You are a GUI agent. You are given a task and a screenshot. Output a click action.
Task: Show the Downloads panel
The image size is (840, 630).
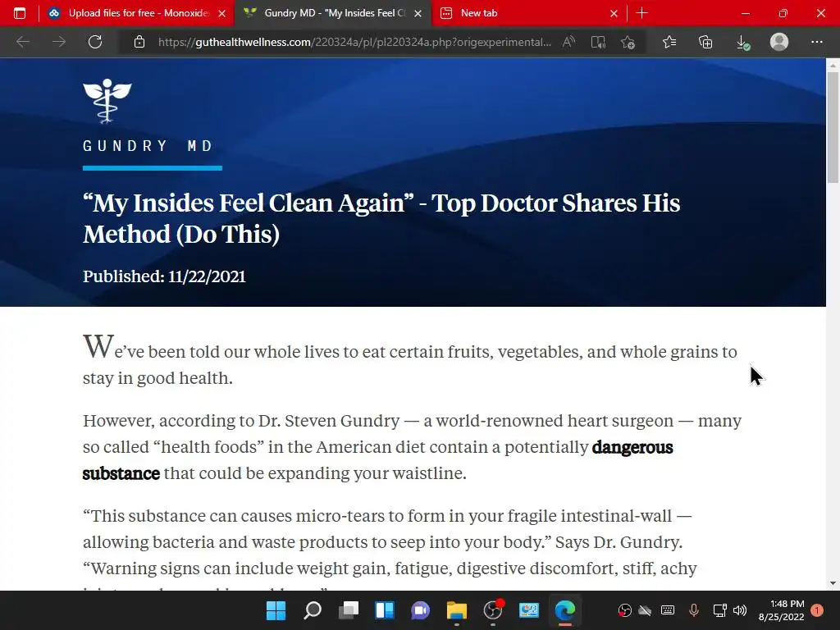pyautogui.click(x=742, y=43)
